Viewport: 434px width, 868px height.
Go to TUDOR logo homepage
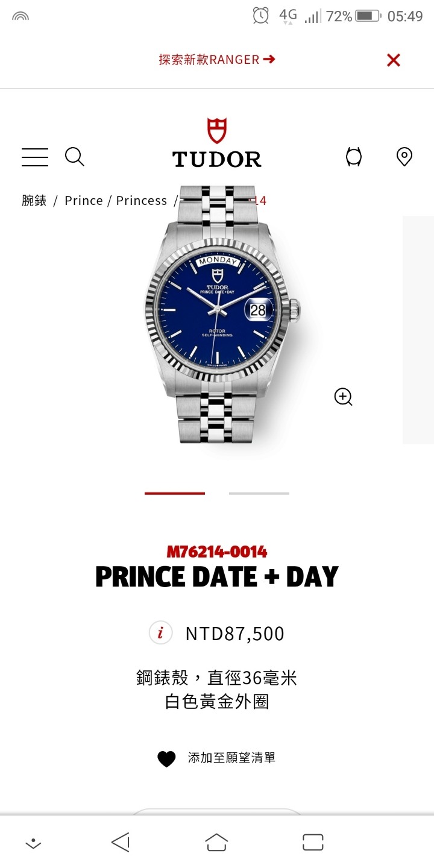pyautogui.click(x=217, y=143)
